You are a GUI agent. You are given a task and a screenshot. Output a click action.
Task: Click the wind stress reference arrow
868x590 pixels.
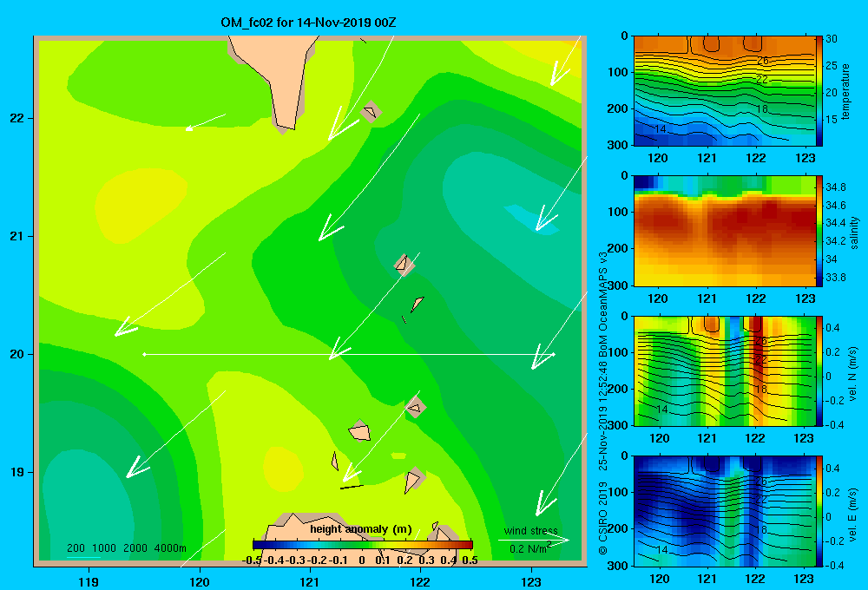click(533, 541)
